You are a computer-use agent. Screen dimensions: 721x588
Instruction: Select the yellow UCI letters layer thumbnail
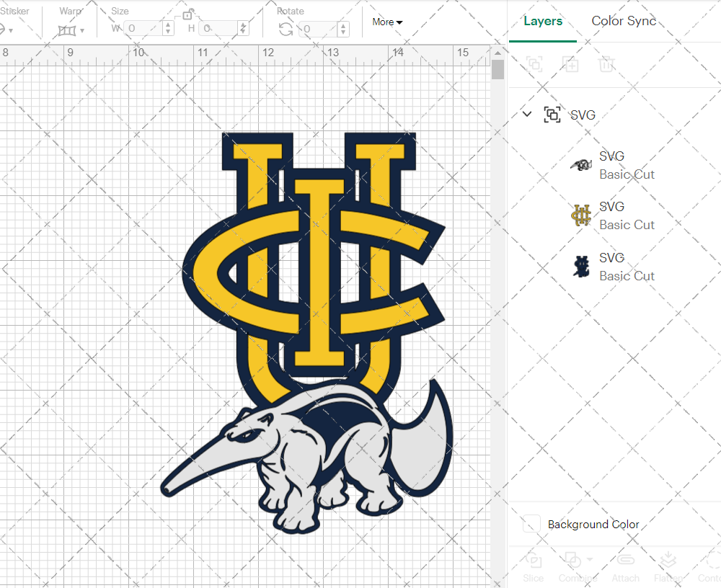[x=581, y=215]
